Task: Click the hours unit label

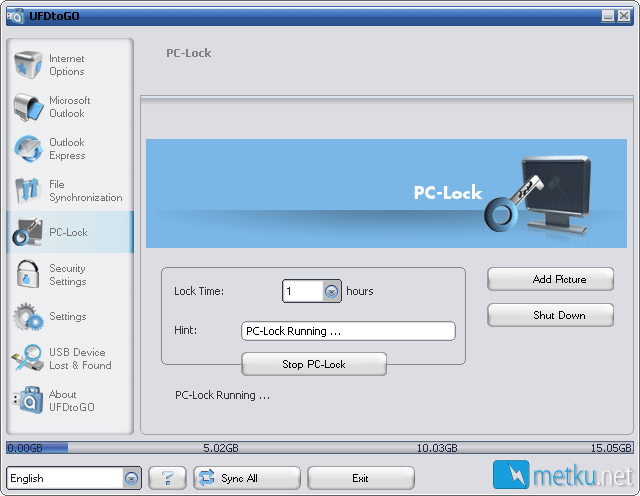Action: [360, 291]
